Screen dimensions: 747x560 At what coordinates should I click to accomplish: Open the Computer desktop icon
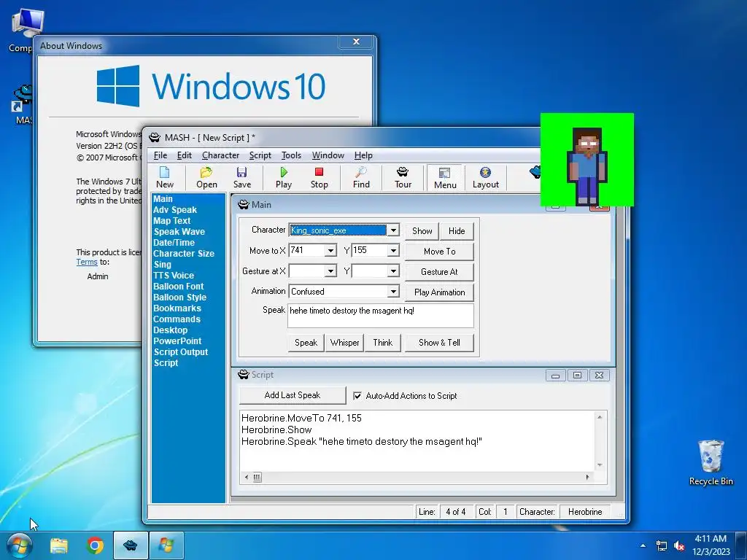pos(27,30)
